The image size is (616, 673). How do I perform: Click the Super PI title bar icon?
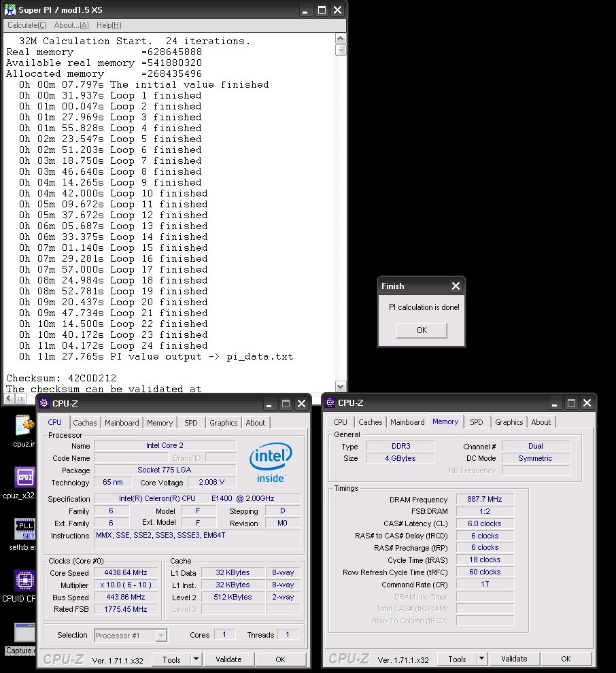click(10, 10)
